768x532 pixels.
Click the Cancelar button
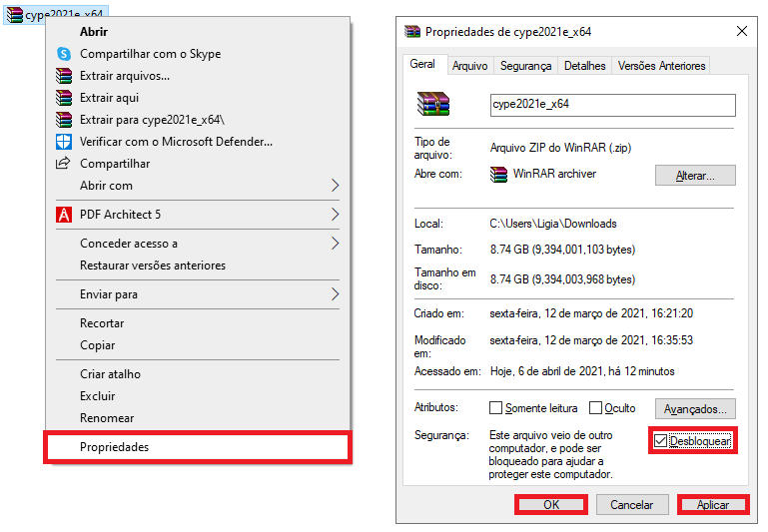point(632,505)
